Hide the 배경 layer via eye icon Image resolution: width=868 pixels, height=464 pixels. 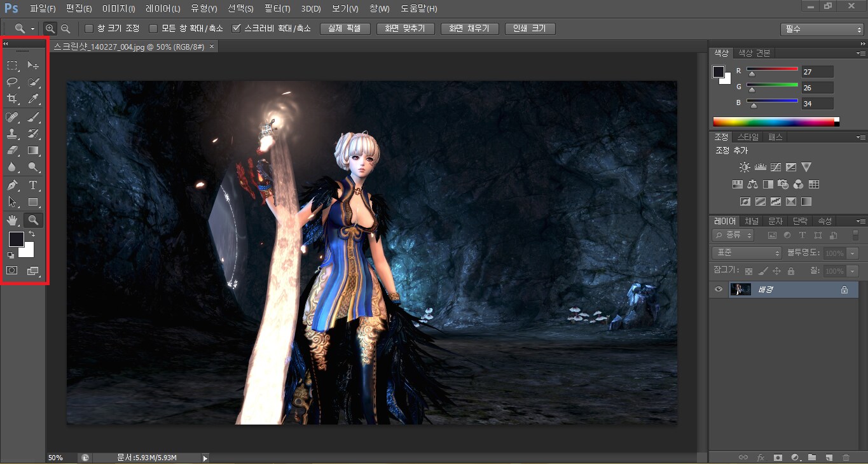pos(719,290)
